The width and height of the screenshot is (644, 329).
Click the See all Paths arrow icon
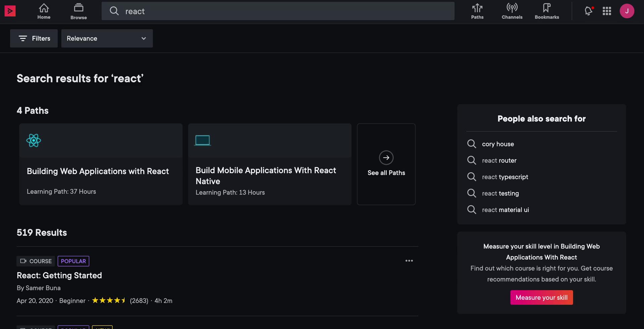click(x=386, y=157)
